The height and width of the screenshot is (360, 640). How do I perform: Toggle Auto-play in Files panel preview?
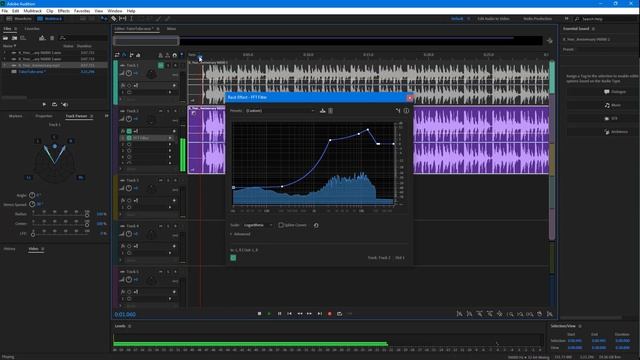point(64,104)
